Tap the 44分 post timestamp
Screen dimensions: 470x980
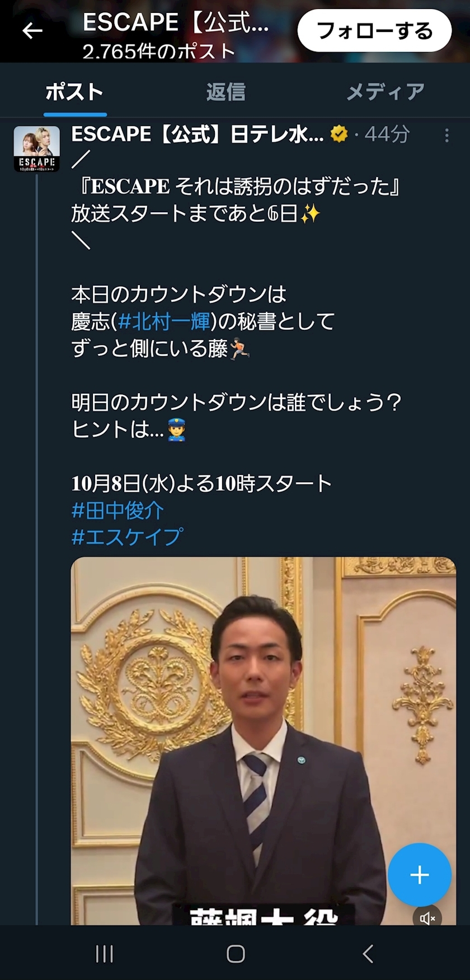click(387, 134)
